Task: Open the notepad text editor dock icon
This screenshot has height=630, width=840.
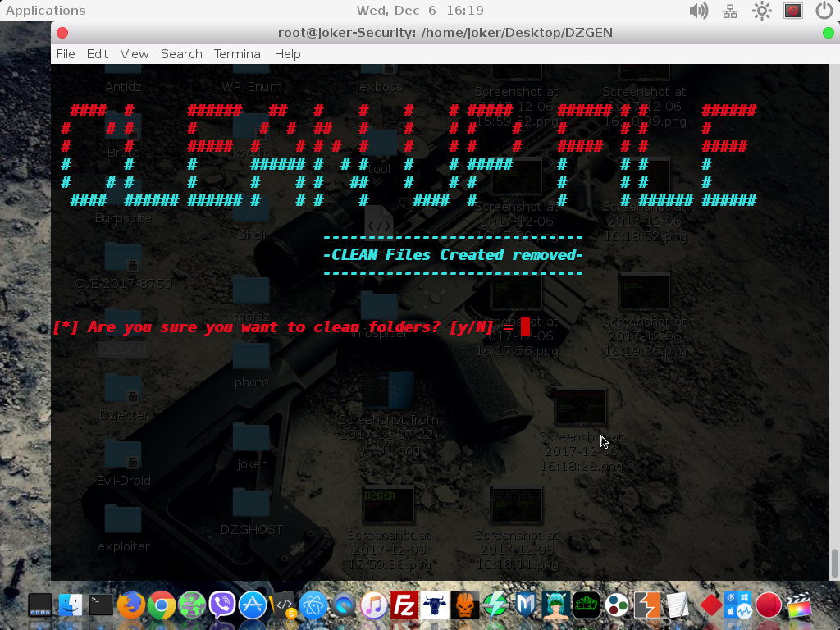Action: click(677, 605)
